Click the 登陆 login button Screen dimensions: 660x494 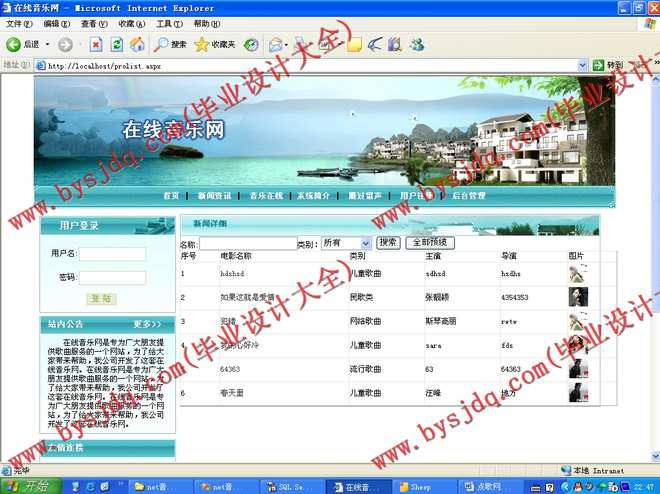click(x=101, y=299)
